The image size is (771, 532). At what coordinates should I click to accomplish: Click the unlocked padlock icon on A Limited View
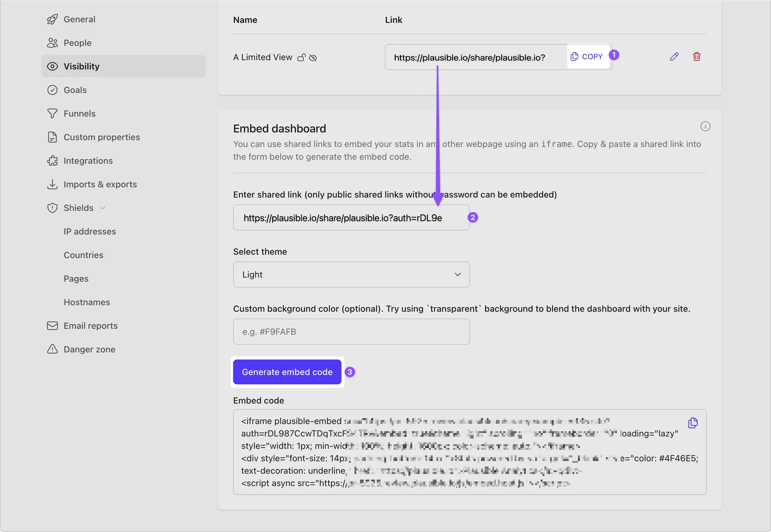click(302, 58)
